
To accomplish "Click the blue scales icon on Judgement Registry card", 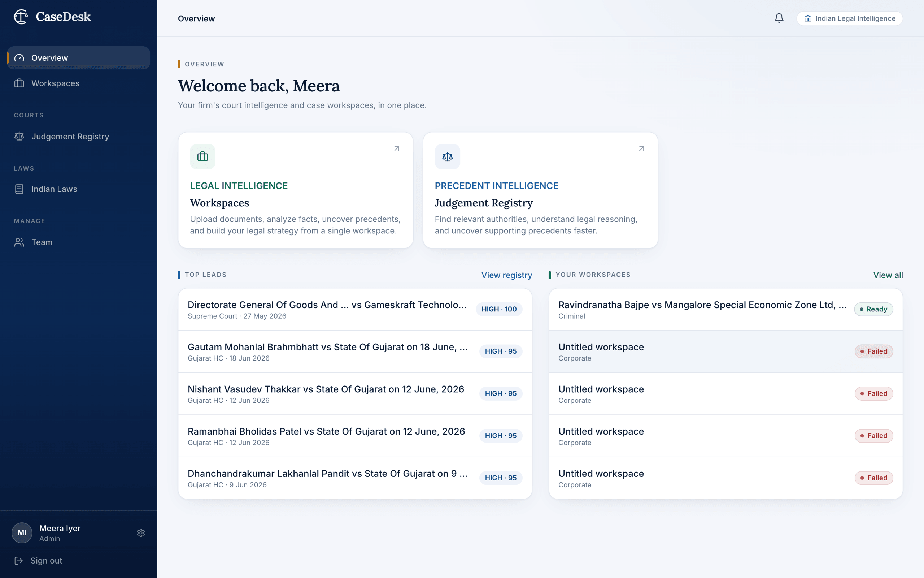I will click(448, 157).
